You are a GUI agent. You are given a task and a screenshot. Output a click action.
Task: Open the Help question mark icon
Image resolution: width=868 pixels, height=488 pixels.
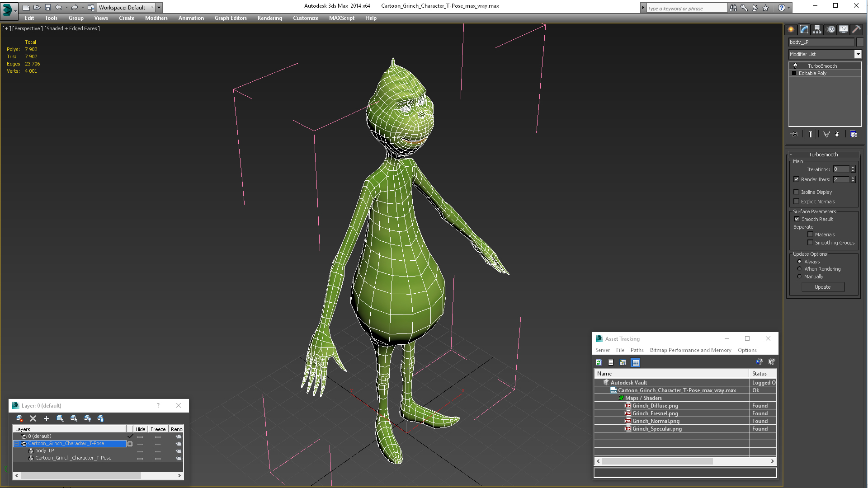pos(782,8)
